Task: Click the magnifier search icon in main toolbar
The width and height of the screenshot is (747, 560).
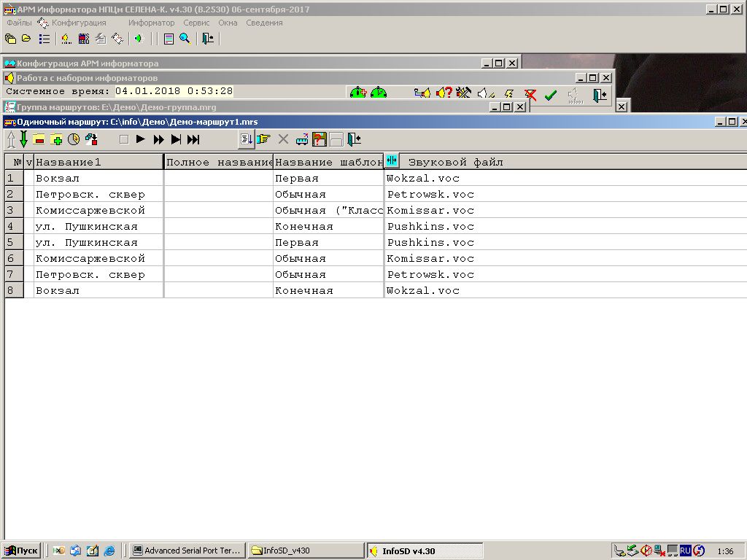Action: [x=185, y=39]
